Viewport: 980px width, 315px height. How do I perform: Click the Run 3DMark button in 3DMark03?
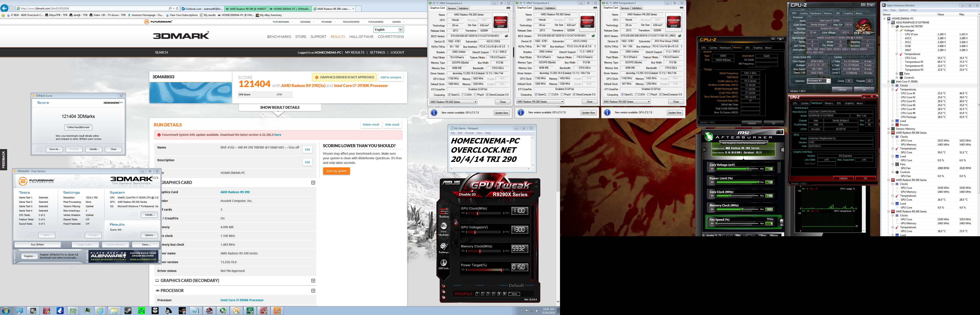[37, 245]
